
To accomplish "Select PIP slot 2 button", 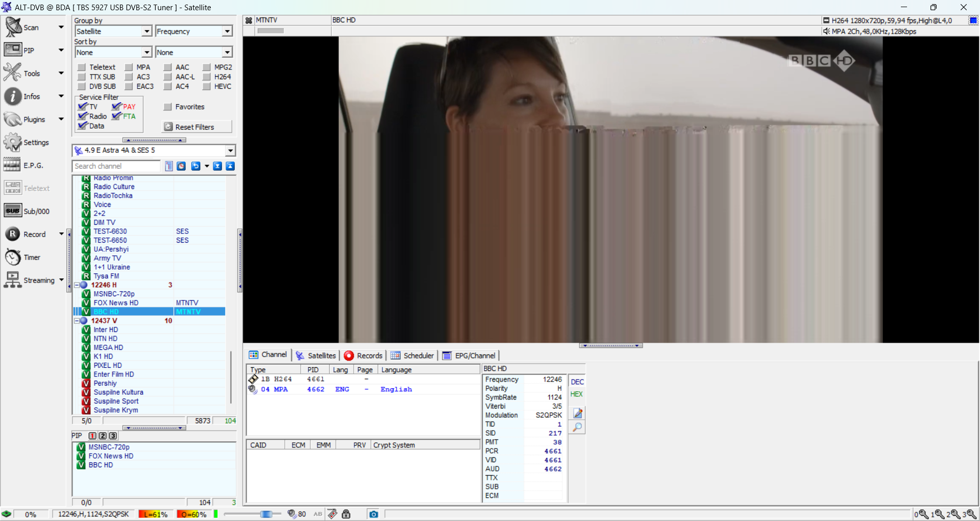I will coord(103,436).
